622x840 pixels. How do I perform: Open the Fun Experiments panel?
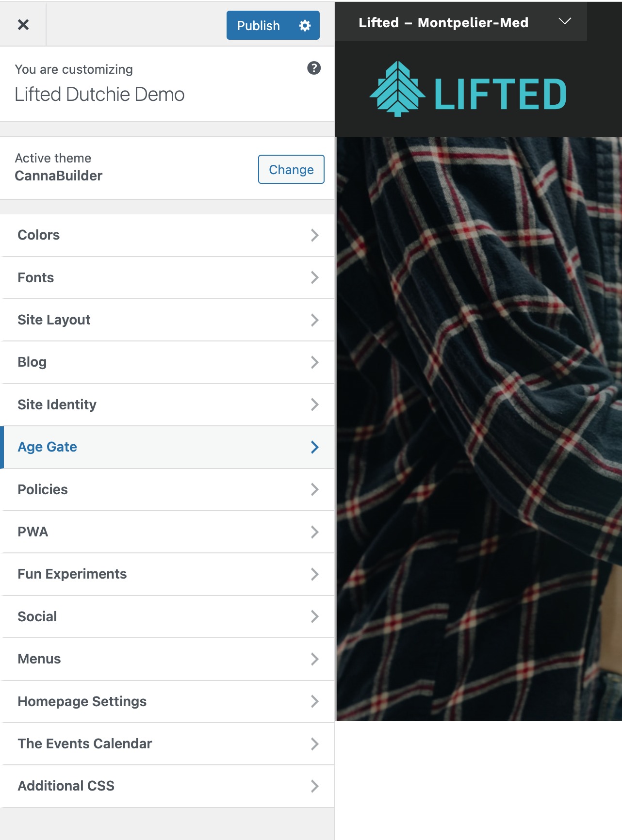click(167, 574)
